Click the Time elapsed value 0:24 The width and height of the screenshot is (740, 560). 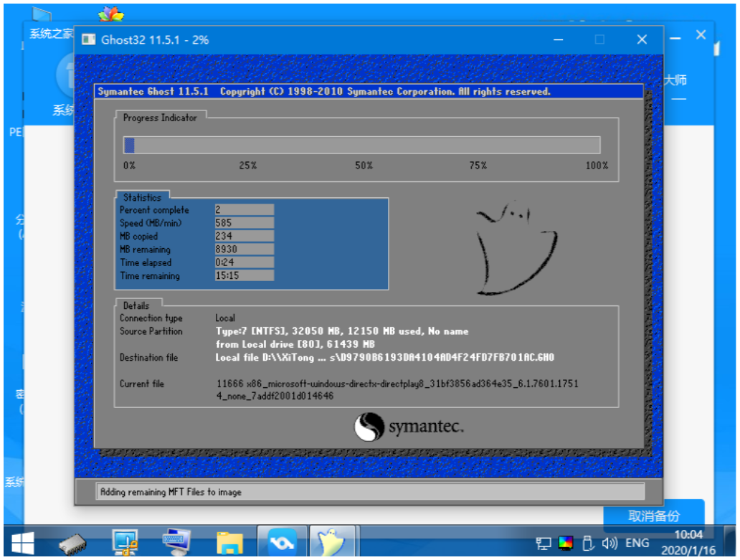(244, 262)
